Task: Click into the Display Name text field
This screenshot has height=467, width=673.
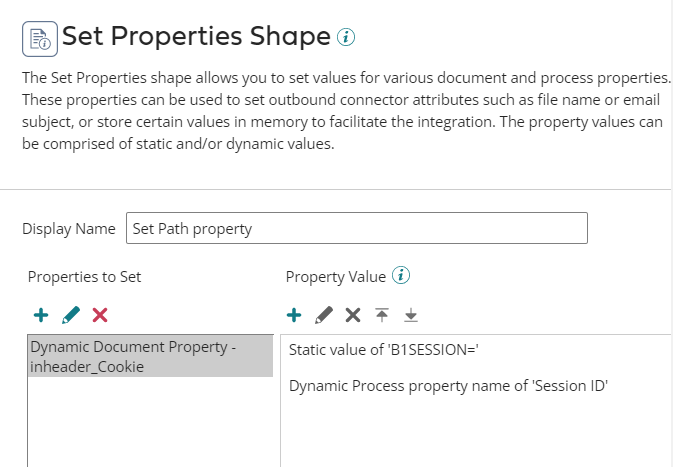Action: pos(357,228)
